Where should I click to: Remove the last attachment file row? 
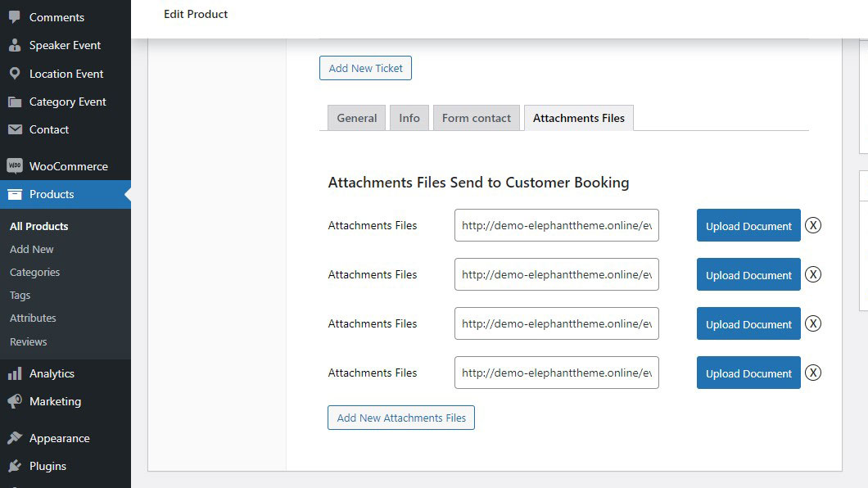point(812,373)
